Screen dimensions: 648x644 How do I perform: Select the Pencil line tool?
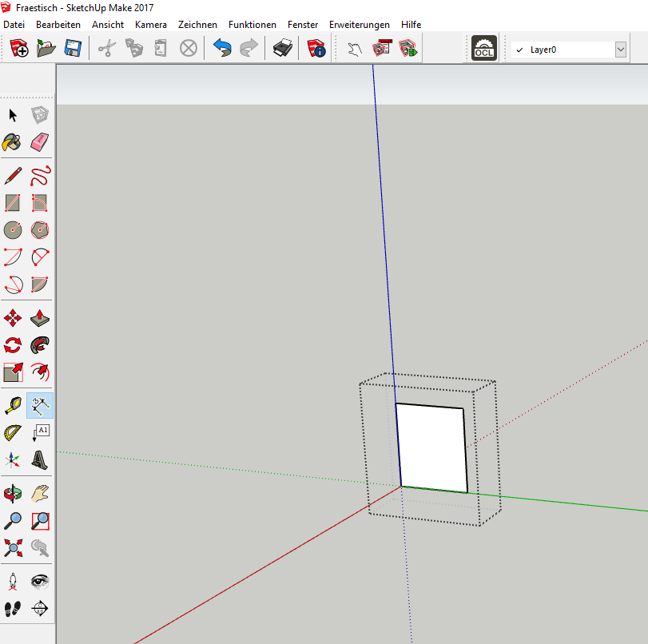pyautogui.click(x=13, y=176)
